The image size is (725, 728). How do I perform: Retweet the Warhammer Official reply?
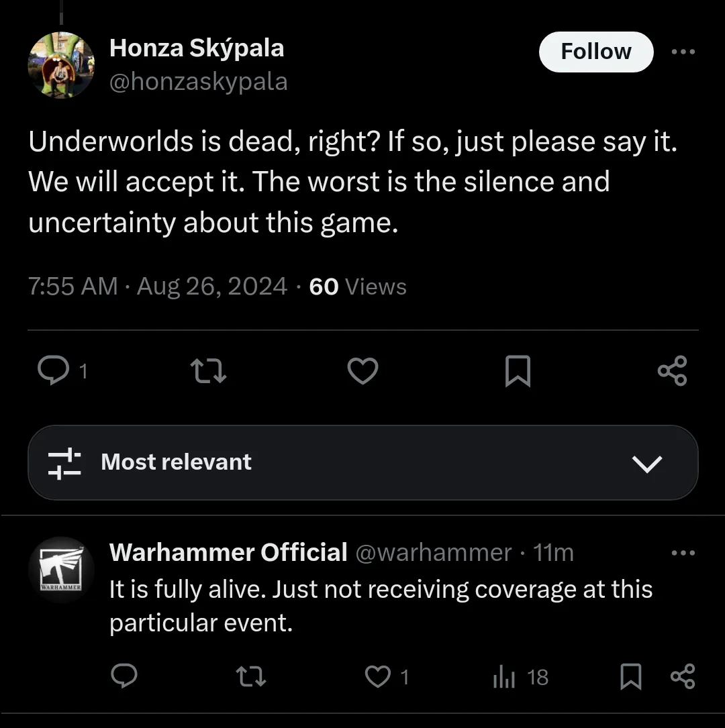(252, 676)
